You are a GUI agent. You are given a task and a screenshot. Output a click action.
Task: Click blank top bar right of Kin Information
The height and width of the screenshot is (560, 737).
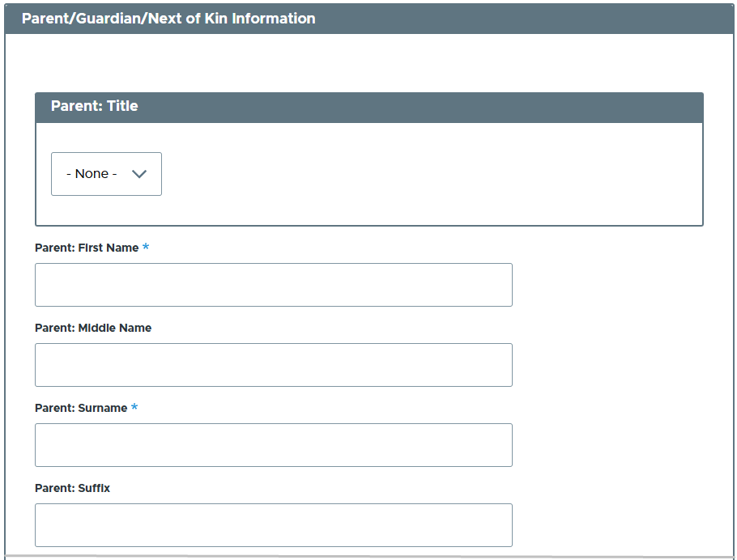tap(526, 18)
